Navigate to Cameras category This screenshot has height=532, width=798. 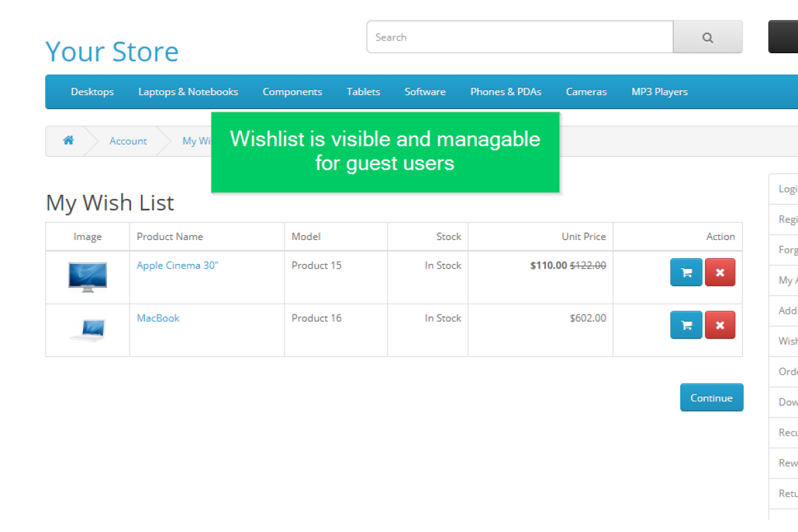pyautogui.click(x=586, y=92)
